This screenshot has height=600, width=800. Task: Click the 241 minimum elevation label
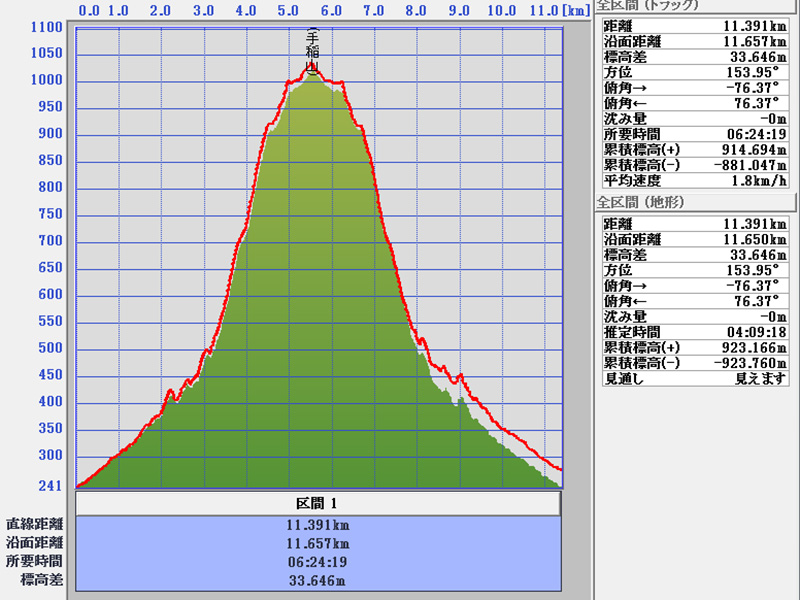tap(50, 487)
